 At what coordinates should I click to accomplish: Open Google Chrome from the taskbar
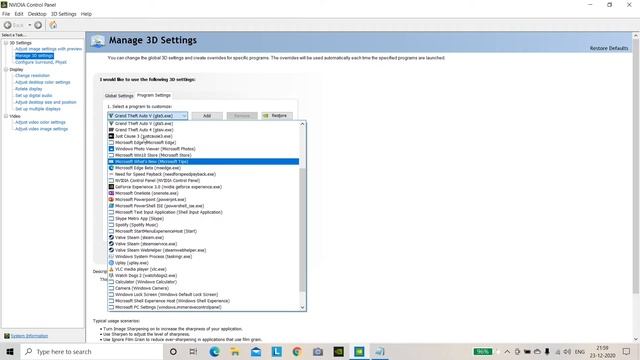click(297, 351)
